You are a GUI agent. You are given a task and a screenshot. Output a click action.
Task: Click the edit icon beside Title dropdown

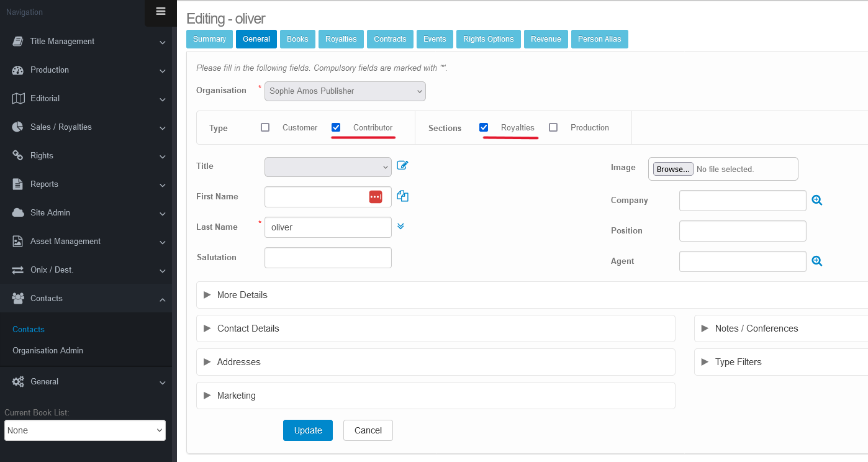pos(402,165)
